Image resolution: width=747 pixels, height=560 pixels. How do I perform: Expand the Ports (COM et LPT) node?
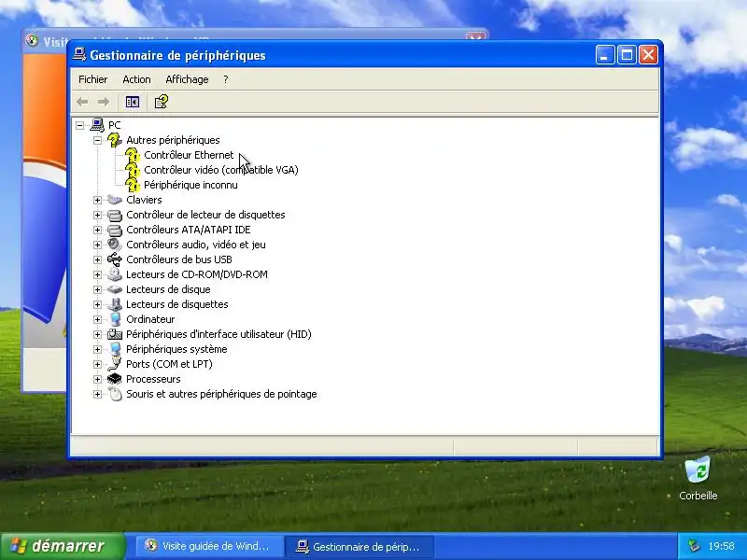(x=98, y=364)
